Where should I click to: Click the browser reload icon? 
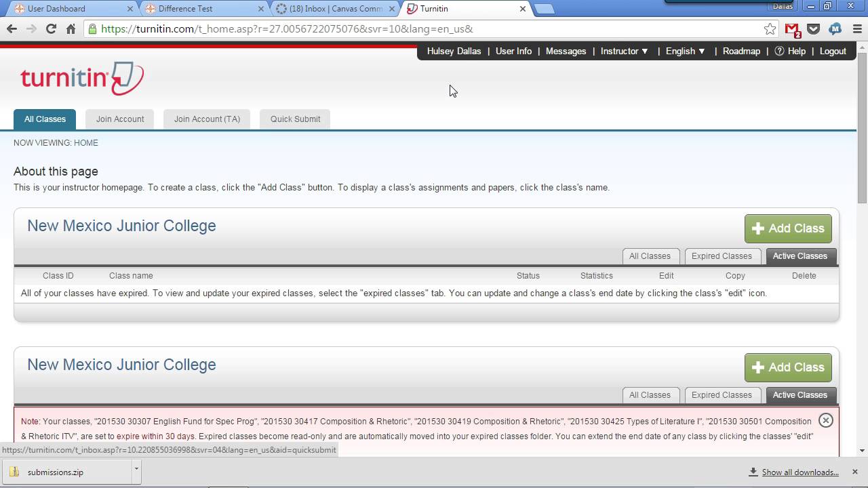51,28
